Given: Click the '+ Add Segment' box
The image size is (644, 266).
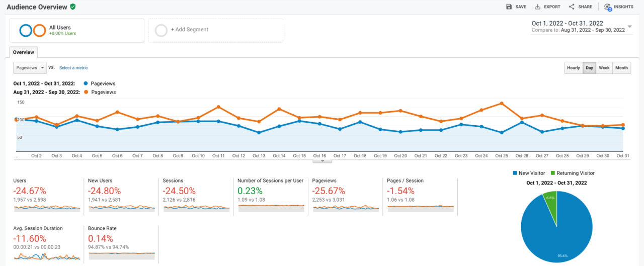Looking at the screenshot, I should (215, 30).
